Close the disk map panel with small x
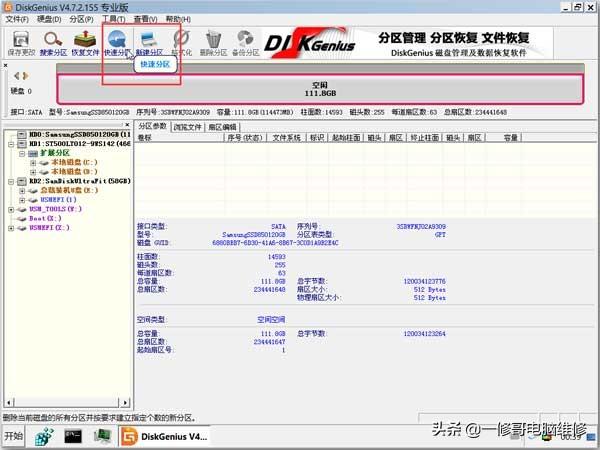The width and height of the screenshot is (600, 450). [5, 65]
